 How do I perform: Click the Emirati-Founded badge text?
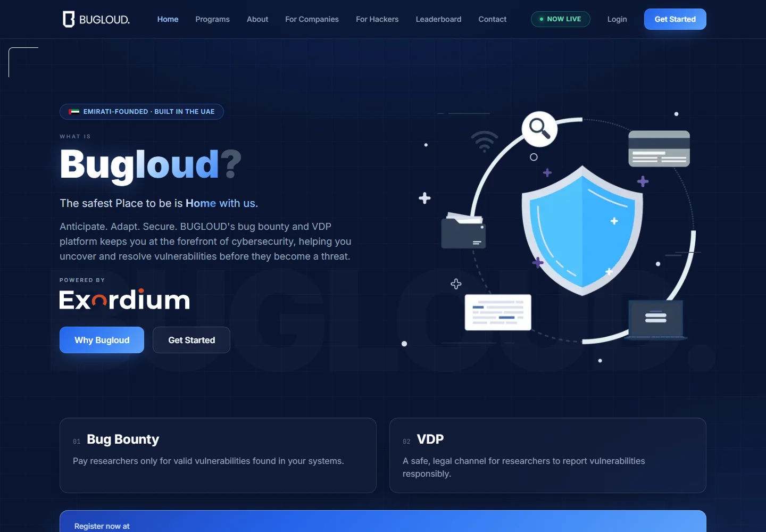[x=149, y=112]
